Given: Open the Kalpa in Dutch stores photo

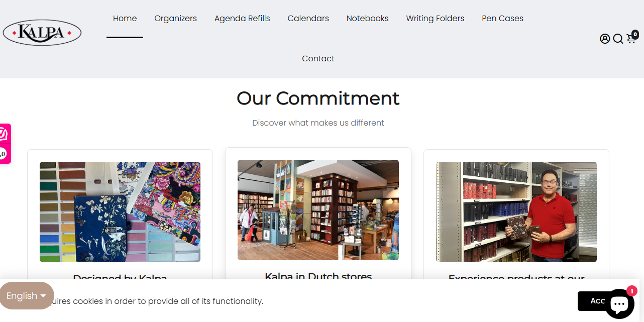Looking at the screenshot, I should 318,210.
